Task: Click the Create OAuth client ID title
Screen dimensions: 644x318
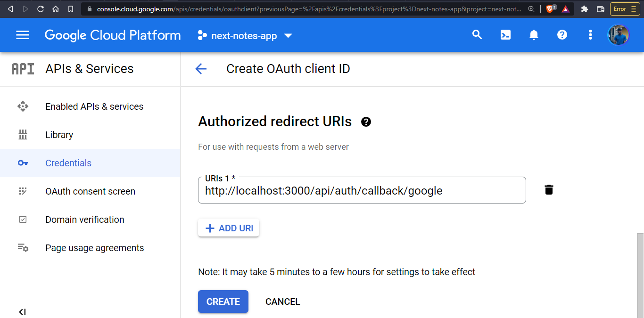Action: [x=288, y=69]
